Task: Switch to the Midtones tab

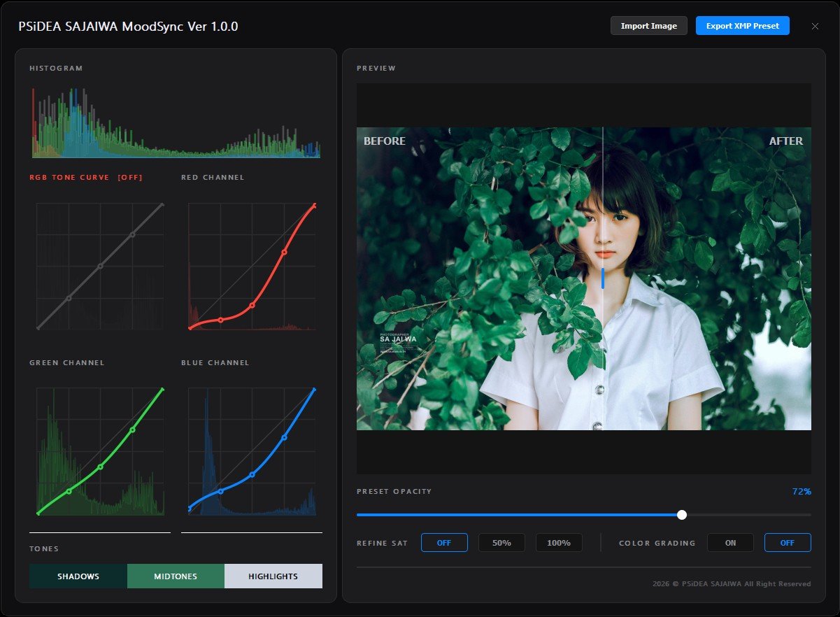Action: tap(176, 576)
